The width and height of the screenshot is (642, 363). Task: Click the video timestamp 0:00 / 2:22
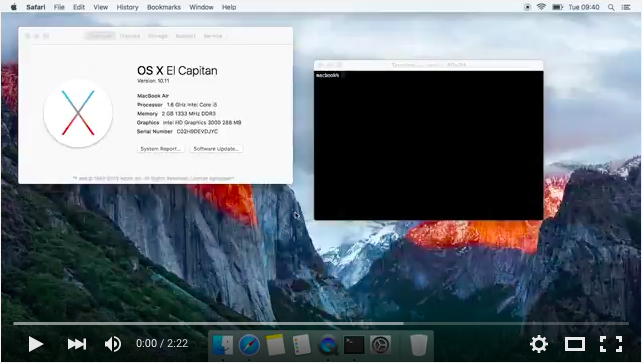[x=162, y=343]
